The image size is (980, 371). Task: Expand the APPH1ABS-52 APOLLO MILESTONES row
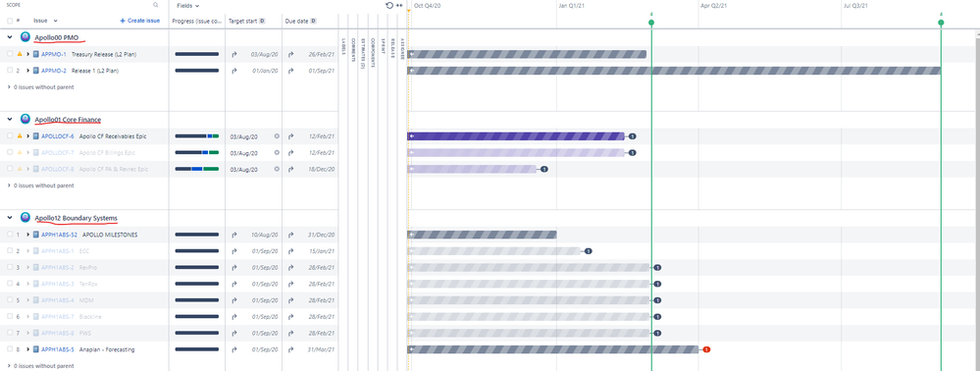(x=28, y=235)
